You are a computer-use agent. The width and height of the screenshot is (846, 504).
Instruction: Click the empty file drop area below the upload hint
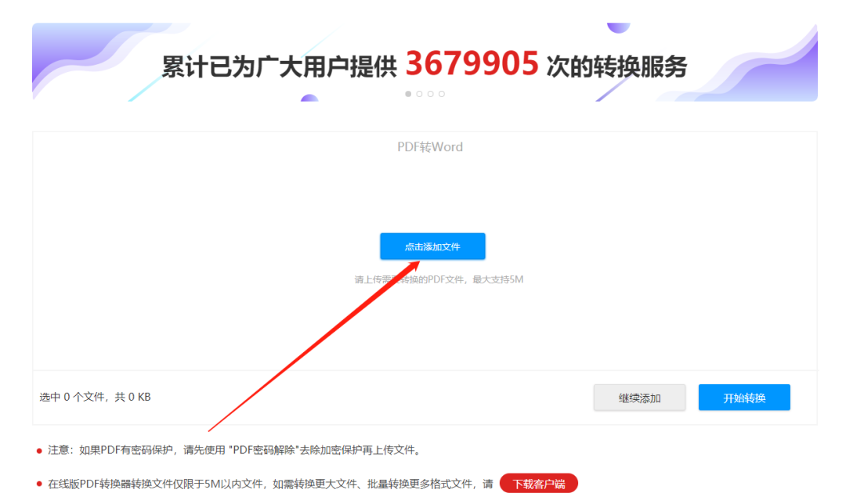pos(425,329)
